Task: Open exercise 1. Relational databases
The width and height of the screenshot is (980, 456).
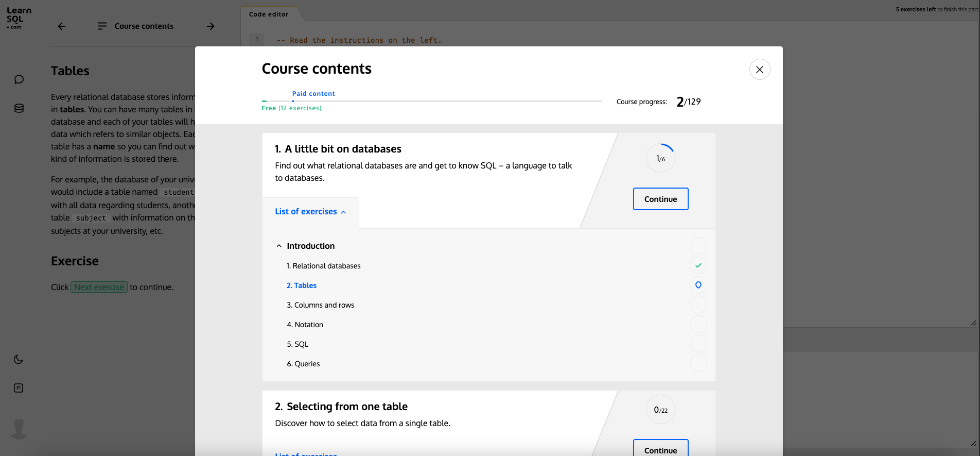Action: click(323, 266)
